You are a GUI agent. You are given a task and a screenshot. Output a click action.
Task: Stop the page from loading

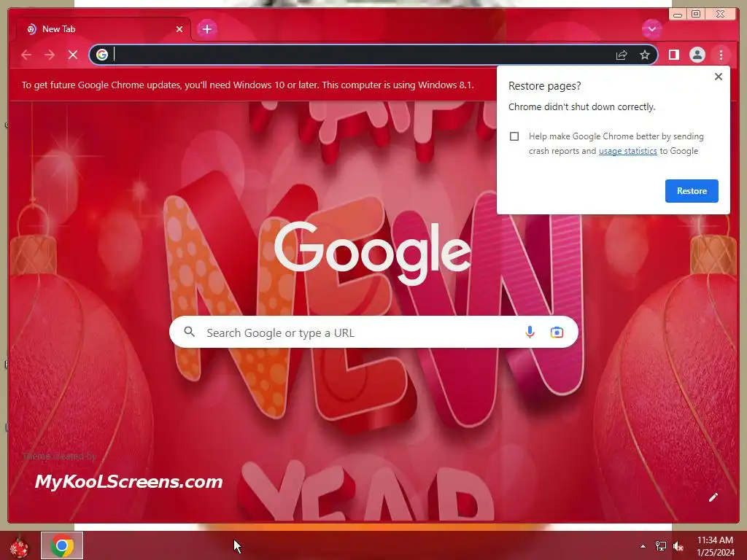73,55
